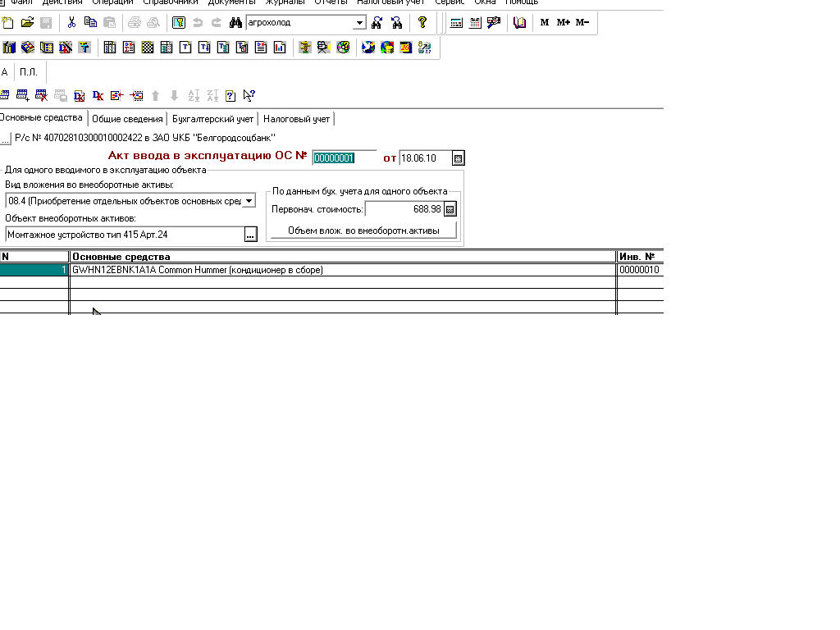The image size is (840, 630).
Task: Open the Сервис menu
Action: pyautogui.click(x=449, y=2)
